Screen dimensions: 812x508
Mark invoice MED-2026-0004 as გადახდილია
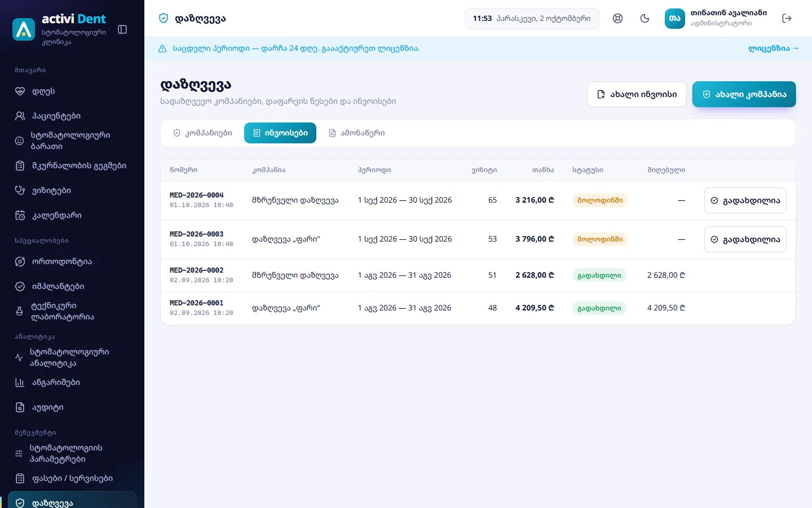(745, 200)
